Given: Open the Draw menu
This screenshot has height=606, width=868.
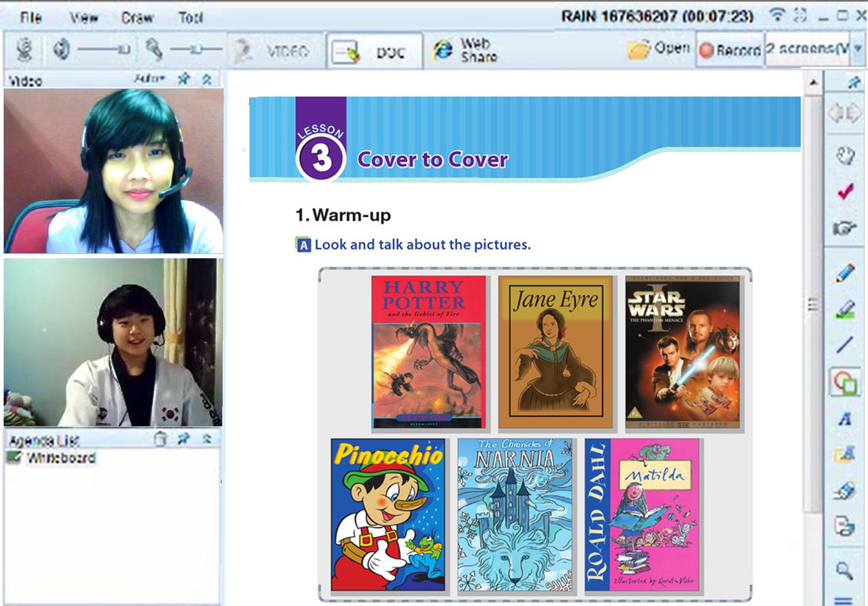Looking at the screenshot, I should click(x=137, y=17).
